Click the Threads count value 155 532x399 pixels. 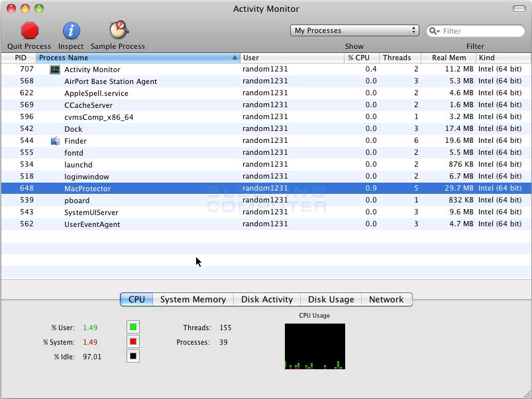click(x=225, y=328)
